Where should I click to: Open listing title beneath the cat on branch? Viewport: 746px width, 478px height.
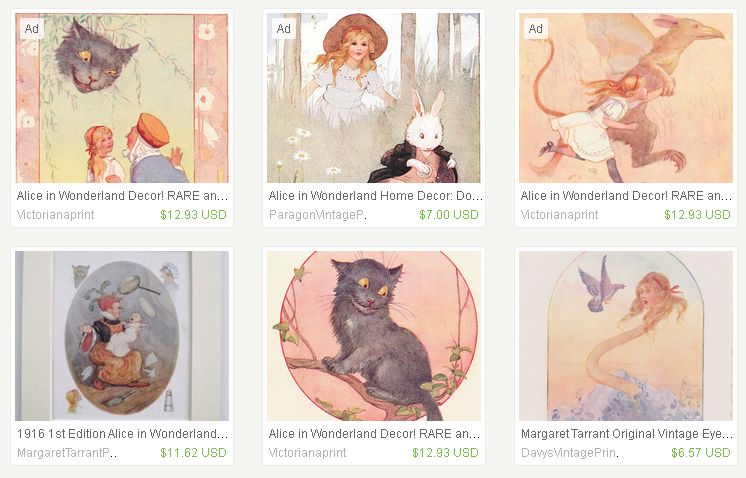[374, 434]
